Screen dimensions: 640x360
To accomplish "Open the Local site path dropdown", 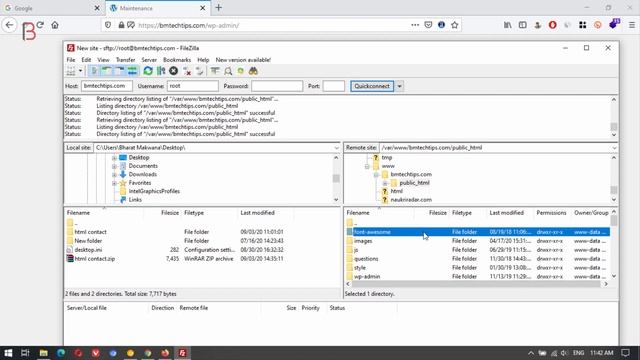I will coord(336,148).
